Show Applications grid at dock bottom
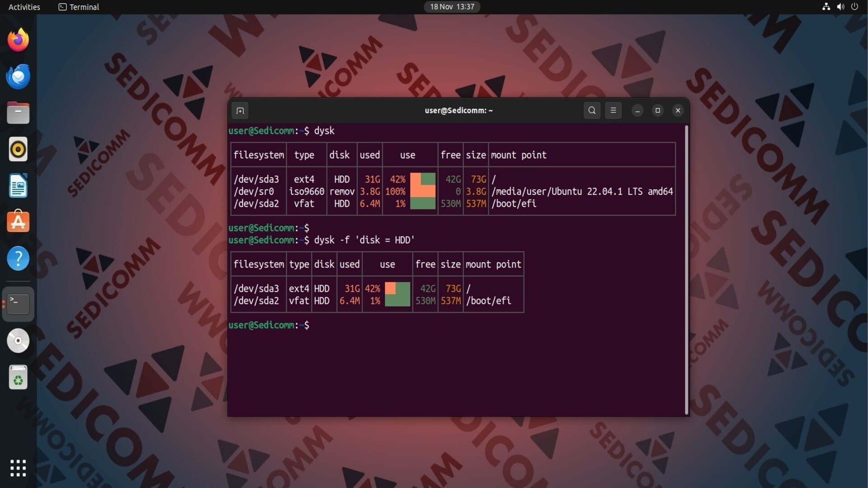868x488 pixels. pyautogui.click(x=18, y=468)
